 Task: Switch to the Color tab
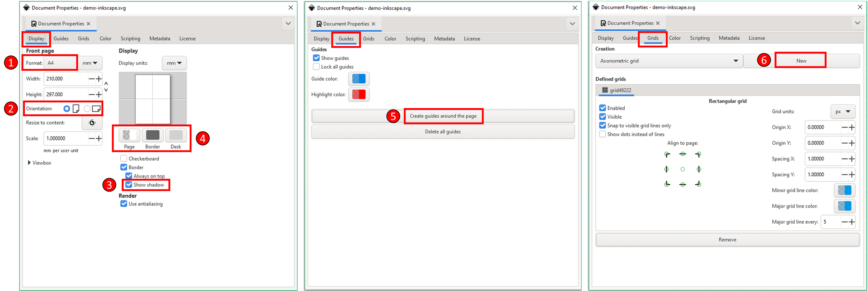(106, 38)
